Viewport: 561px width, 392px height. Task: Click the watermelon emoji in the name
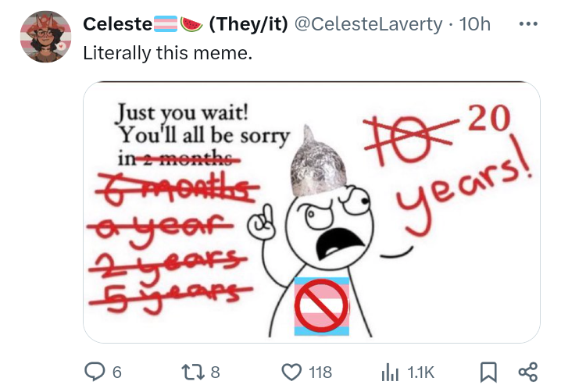pos(191,24)
